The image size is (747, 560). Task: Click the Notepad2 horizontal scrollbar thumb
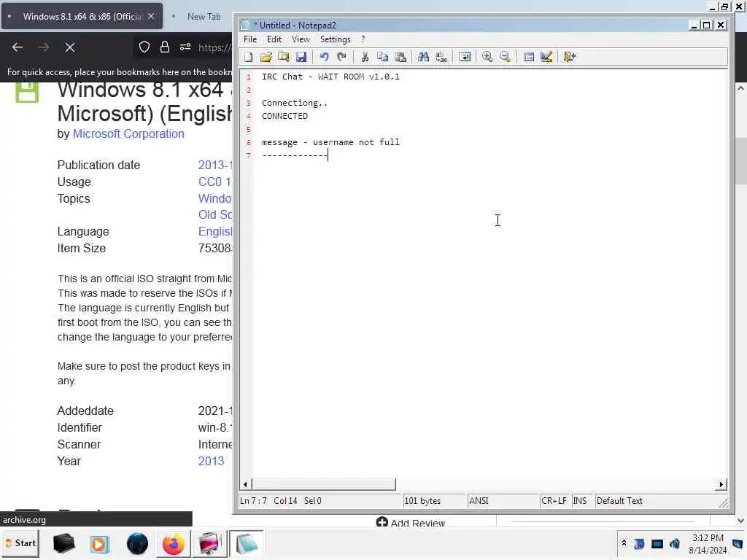[x=323, y=484]
